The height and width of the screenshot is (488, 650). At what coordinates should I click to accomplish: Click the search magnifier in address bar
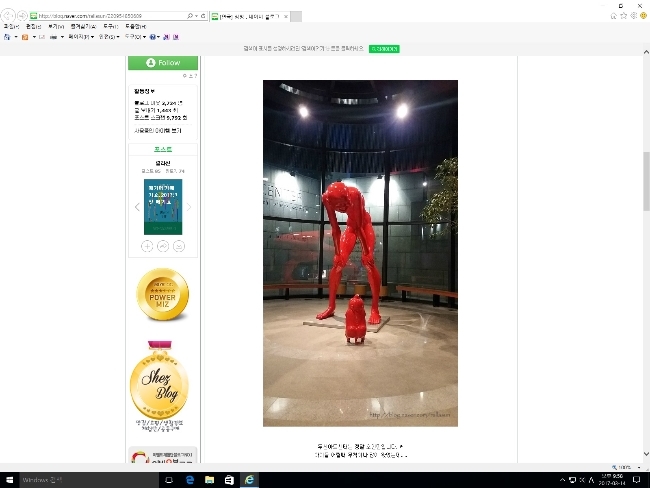point(189,16)
